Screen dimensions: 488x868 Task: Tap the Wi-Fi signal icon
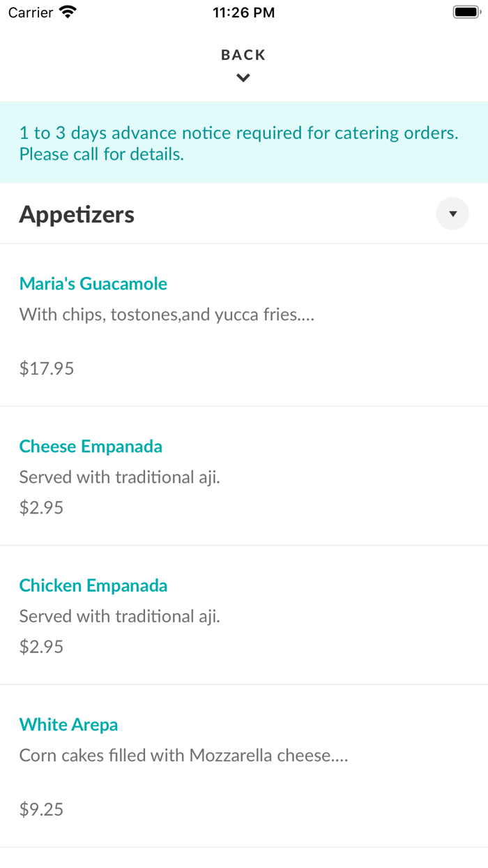[66, 11]
